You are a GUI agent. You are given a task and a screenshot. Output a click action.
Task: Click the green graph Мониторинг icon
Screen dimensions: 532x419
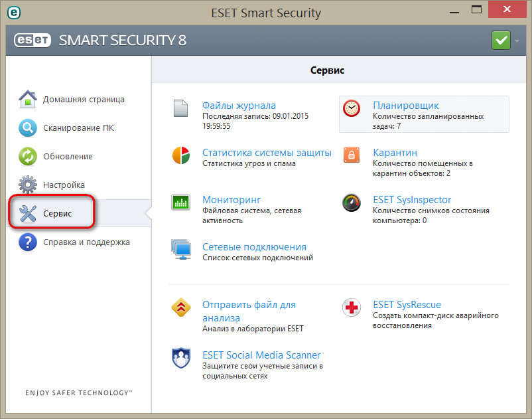click(x=181, y=203)
